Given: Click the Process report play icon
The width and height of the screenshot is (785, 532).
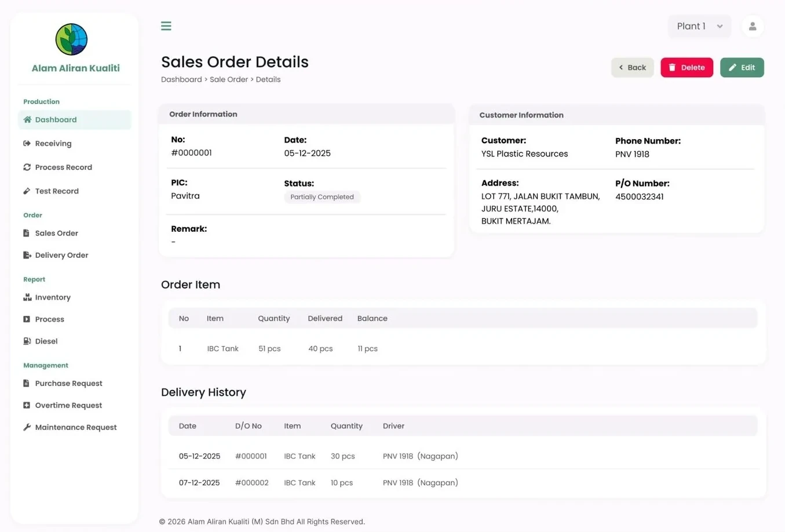Looking at the screenshot, I should coord(27,319).
